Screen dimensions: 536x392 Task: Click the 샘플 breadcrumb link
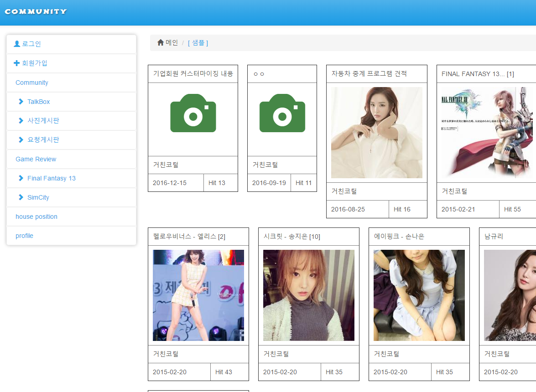click(198, 43)
